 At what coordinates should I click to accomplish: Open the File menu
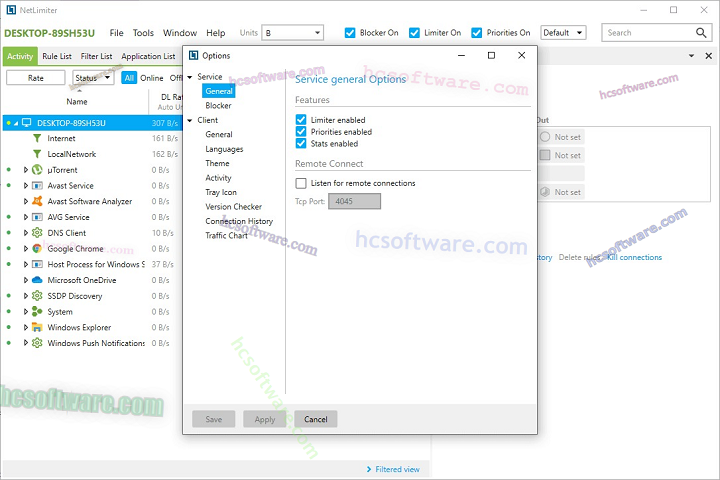(x=116, y=33)
